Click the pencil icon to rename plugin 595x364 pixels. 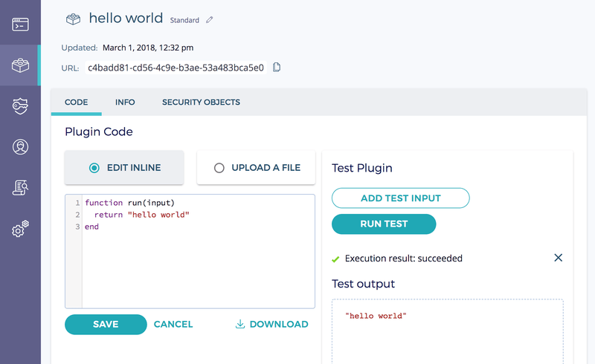click(x=210, y=20)
